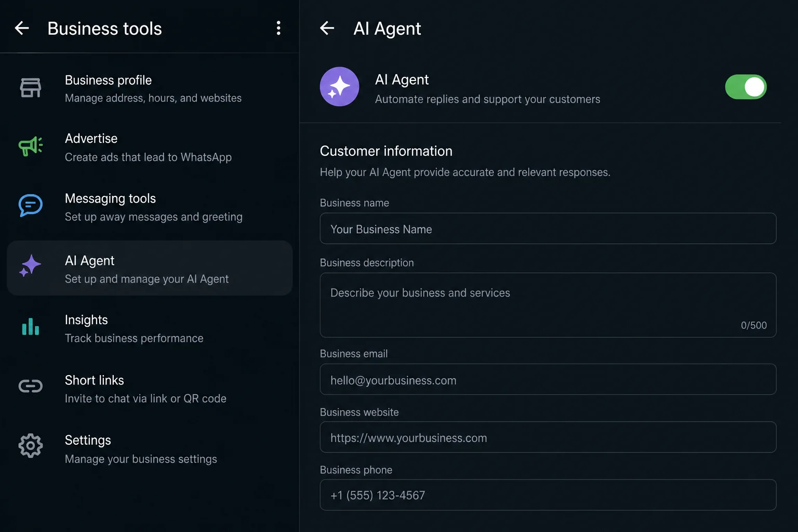Click the 'Customer information' heading
This screenshot has height=532, width=798.
pos(386,151)
